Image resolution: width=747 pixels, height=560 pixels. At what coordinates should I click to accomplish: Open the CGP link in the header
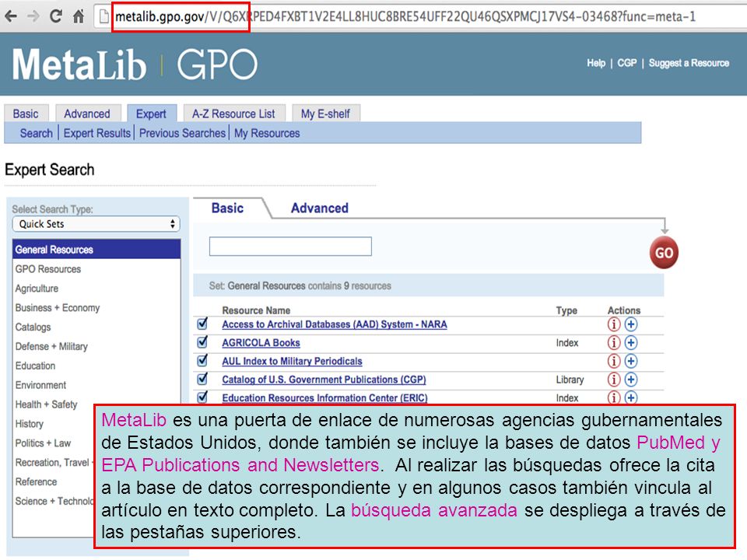(627, 63)
